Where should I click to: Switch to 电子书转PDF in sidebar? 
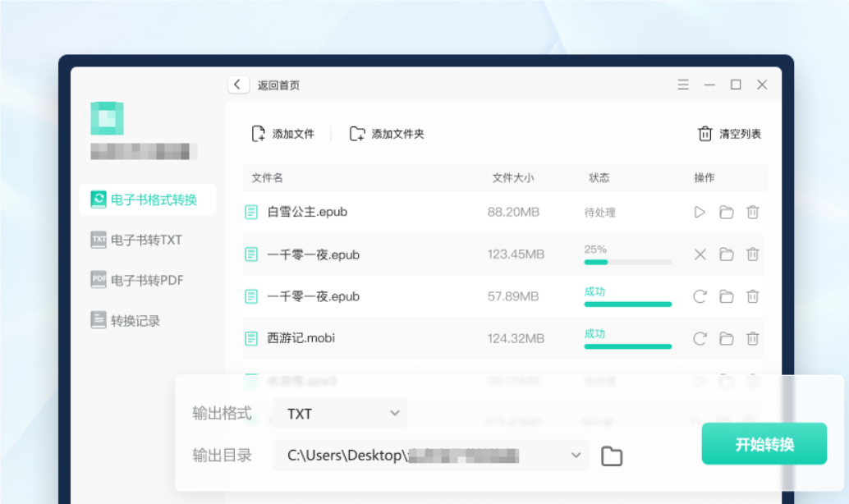[137, 280]
